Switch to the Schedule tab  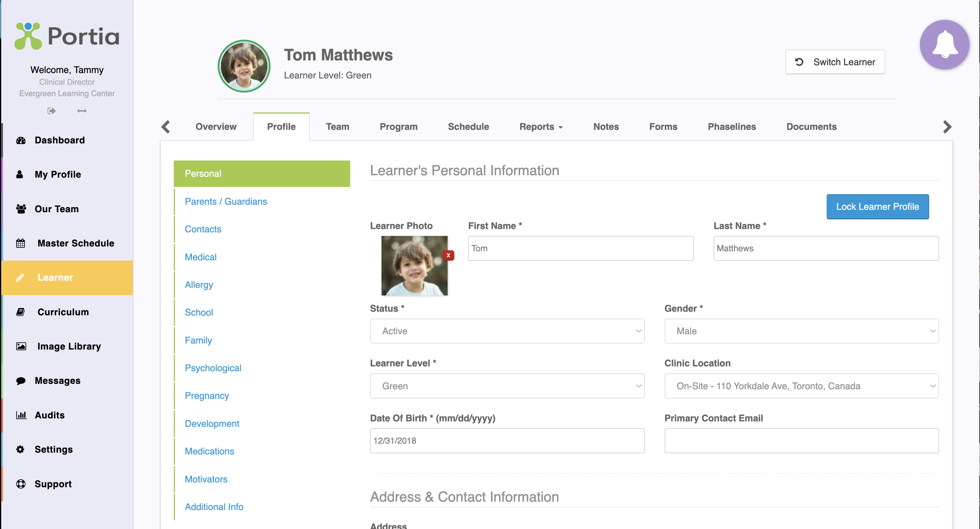click(468, 127)
